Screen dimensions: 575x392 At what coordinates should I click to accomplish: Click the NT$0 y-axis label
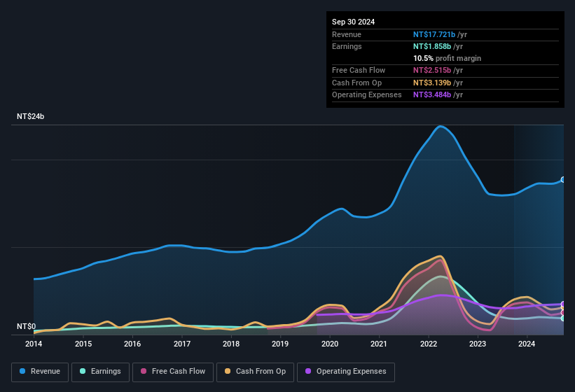click(27, 326)
